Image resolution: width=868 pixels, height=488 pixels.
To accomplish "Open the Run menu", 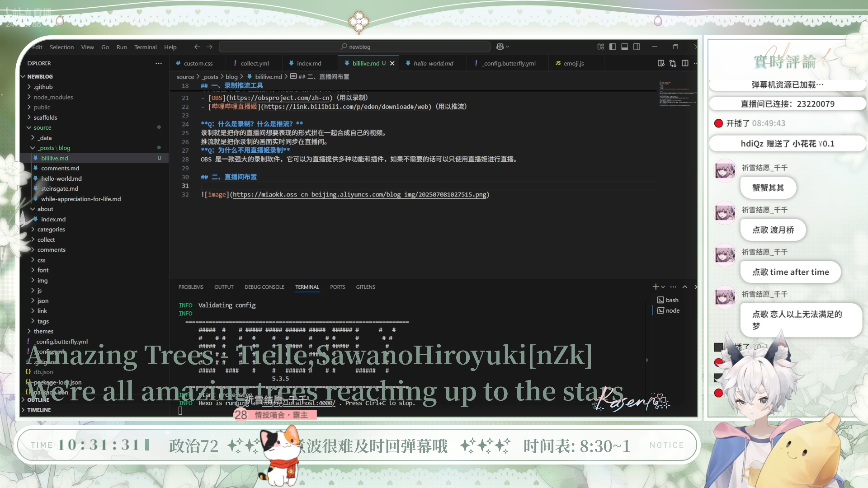I will pos(122,47).
